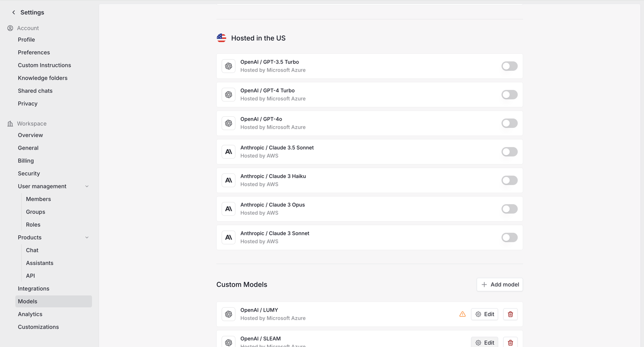Click the Anthropic logo for Claude 3 Haiku
Image resolution: width=644 pixels, height=347 pixels.
tap(229, 180)
